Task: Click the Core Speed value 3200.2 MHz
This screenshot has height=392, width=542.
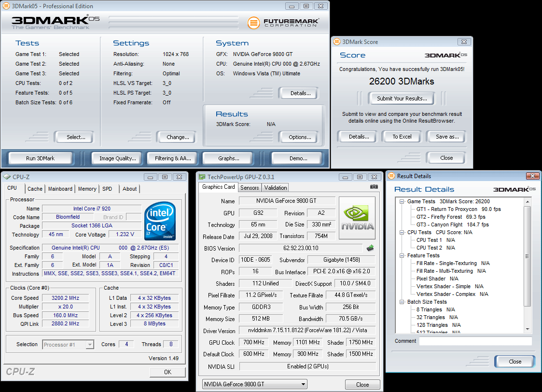Action: [x=65, y=298]
